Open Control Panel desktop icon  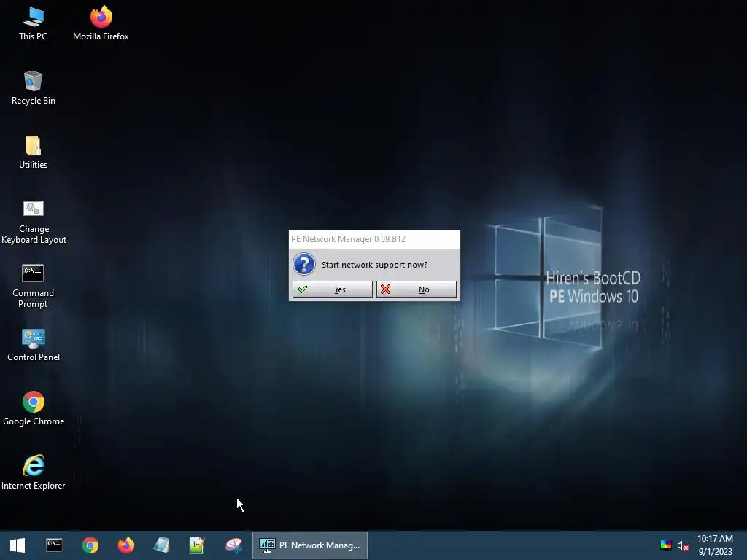(34, 345)
